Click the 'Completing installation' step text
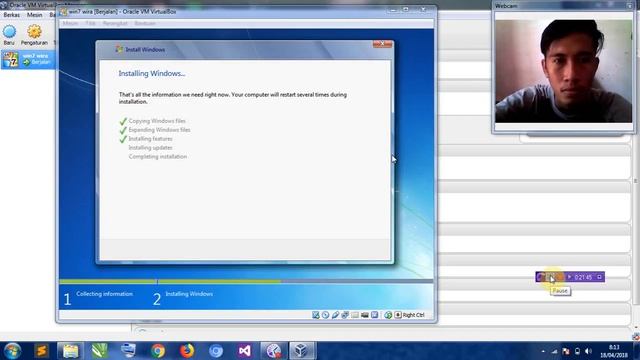This screenshot has width=640, height=360. pyautogui.click(x=158, y=157)
